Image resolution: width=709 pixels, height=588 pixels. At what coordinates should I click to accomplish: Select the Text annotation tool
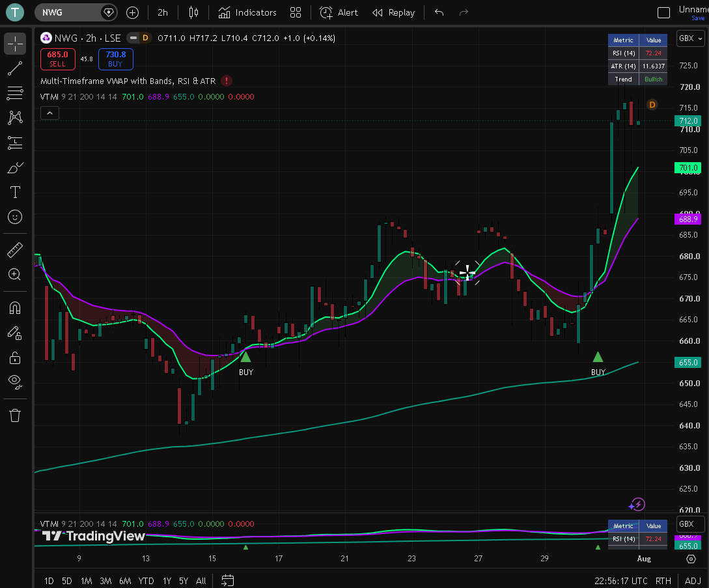tap(15, 192)
